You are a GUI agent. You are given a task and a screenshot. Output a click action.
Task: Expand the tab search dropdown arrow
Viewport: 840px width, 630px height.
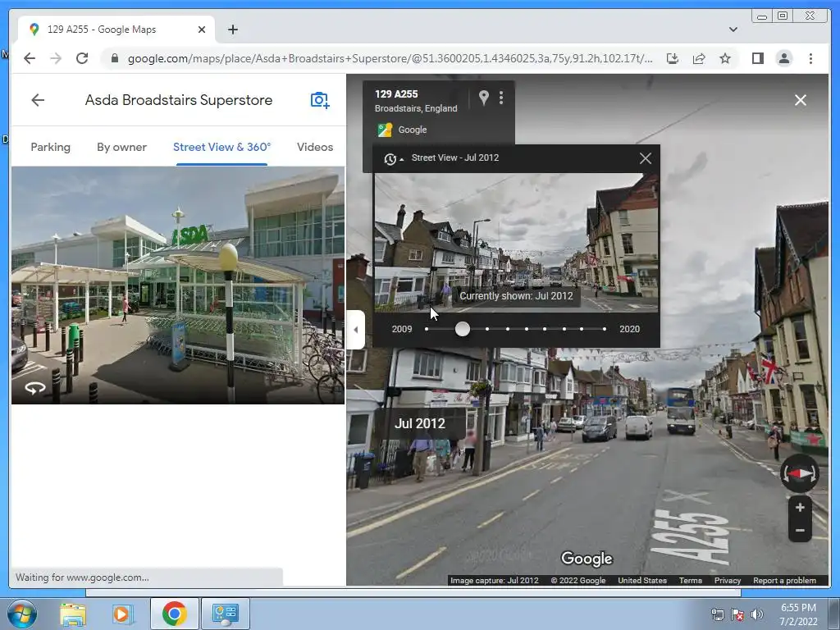(733, 30)
